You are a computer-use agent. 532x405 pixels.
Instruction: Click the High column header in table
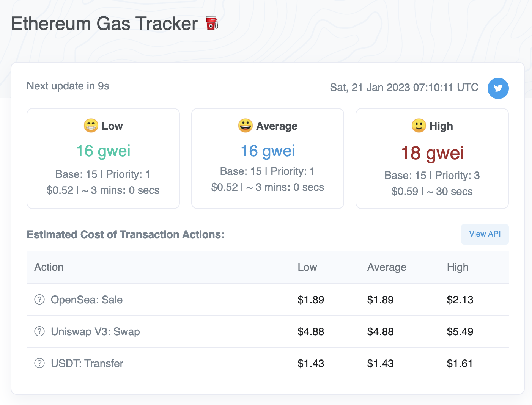[x=457, y=267]
